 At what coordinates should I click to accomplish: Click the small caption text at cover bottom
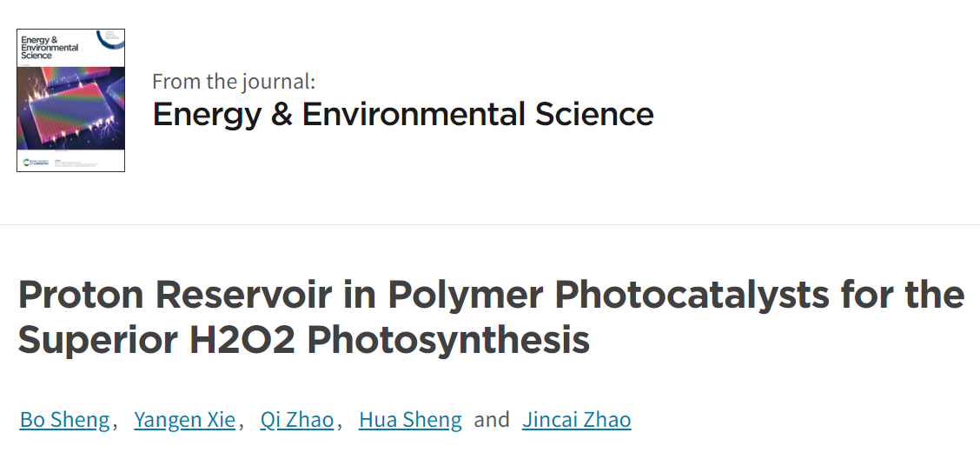tap(76, 163)
